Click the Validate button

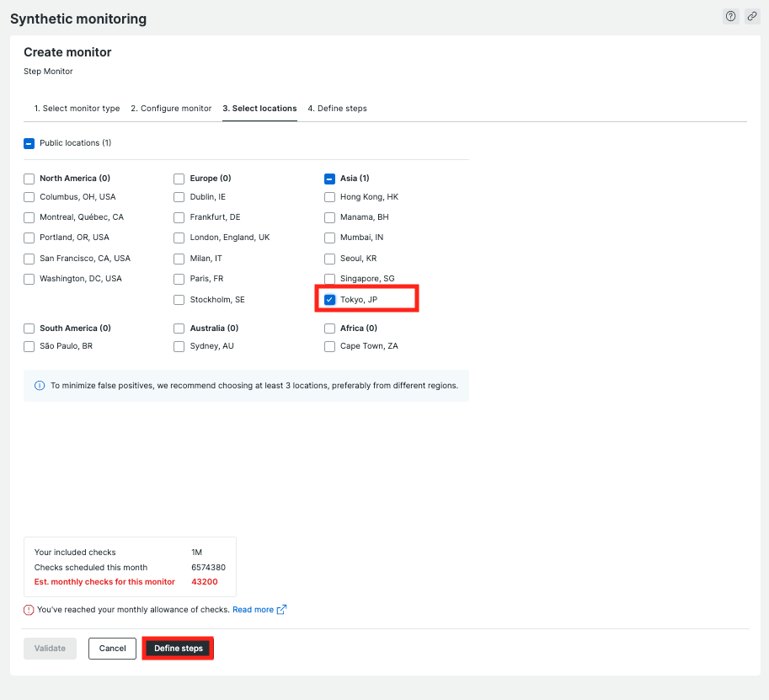coord(50,649)
